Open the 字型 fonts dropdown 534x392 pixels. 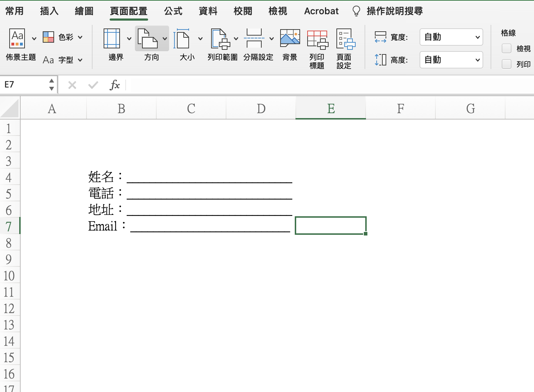click(x=63, y=60)
